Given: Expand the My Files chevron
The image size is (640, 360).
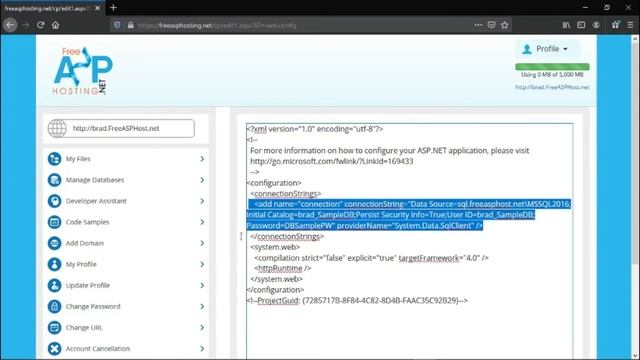Looking at the screenshot, I should [202, 159].
